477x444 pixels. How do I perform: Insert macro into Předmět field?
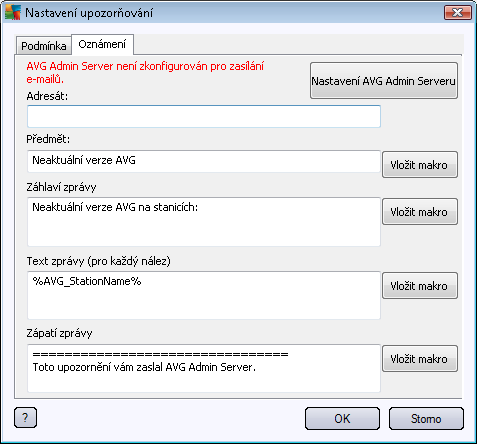pyautogui.click(x=420, y=165)
